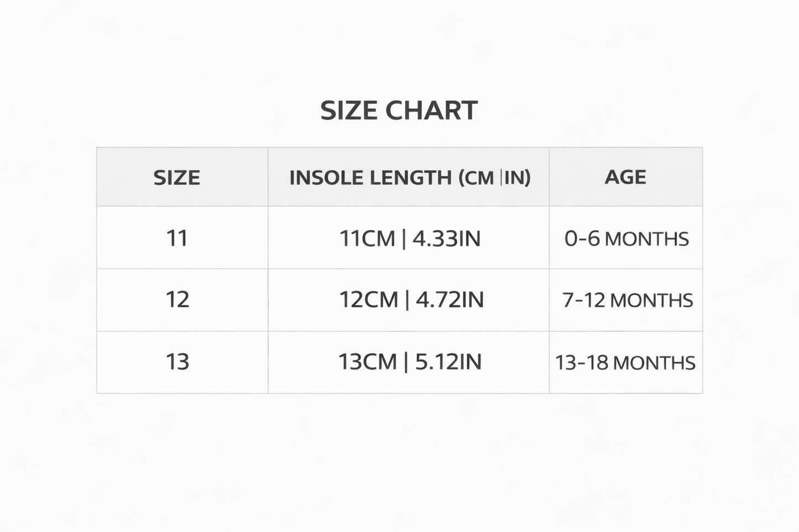This screenshot has height=532, width=799.
Task: Click the 12CM | 4.72IN cell
Action: click(x=411, y=299)
